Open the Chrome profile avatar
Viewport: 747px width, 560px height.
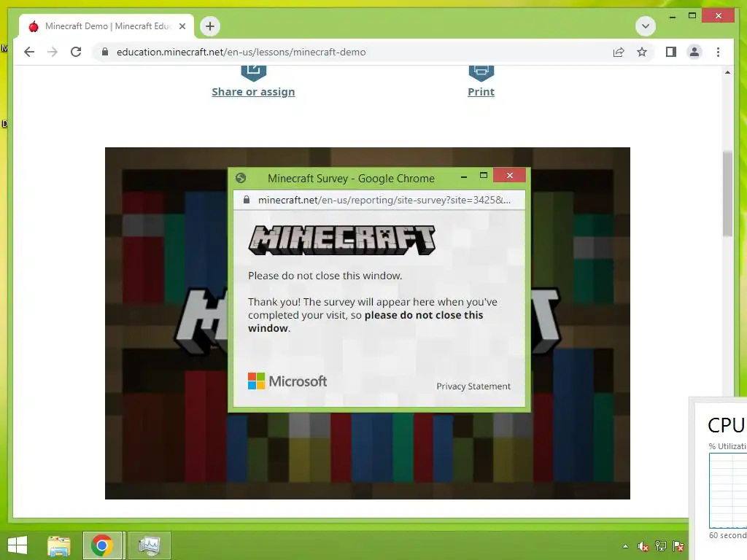click(694, 52)
